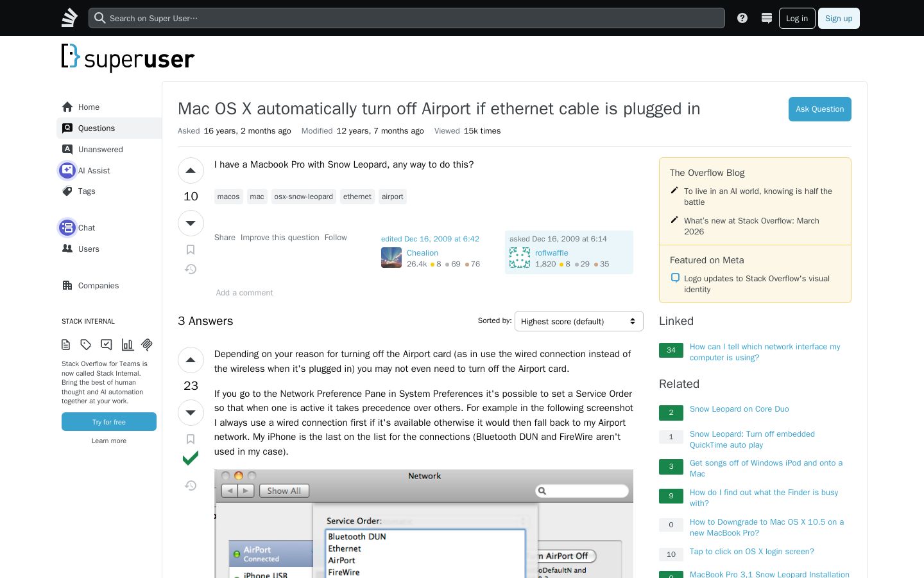The image size is (924, 578).
Task: Open Logo updates meta post
Action: point(757,284)
